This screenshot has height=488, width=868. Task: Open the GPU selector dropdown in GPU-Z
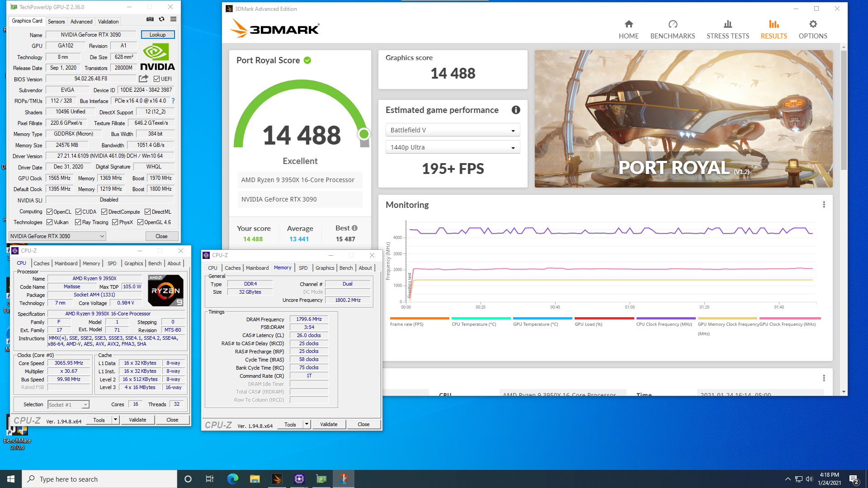(x=57, y=236)
